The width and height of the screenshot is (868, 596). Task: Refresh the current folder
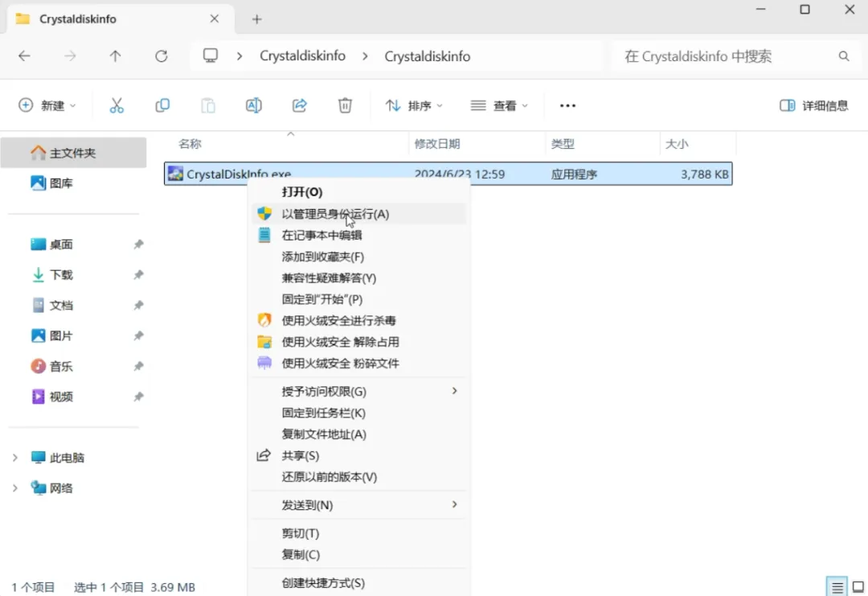[161, 56]
